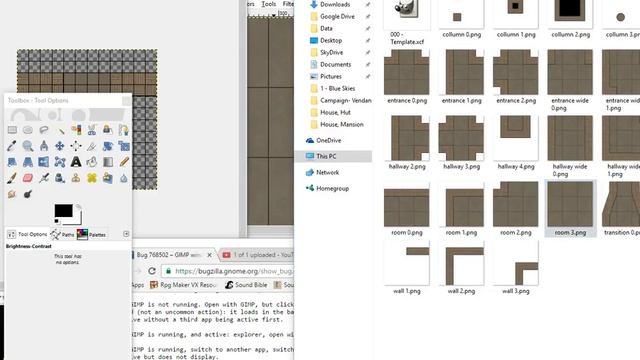Switch to the Paths tab

pos(62,234)
